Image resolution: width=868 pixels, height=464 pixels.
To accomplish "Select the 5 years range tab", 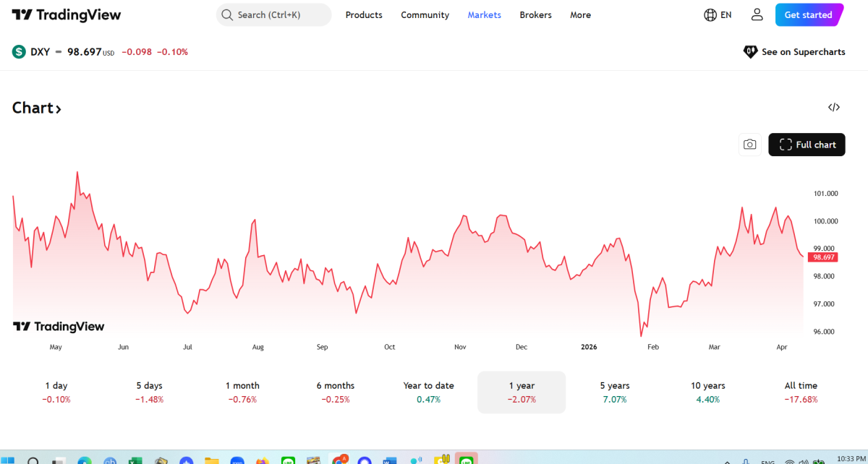I will (615, 392).
